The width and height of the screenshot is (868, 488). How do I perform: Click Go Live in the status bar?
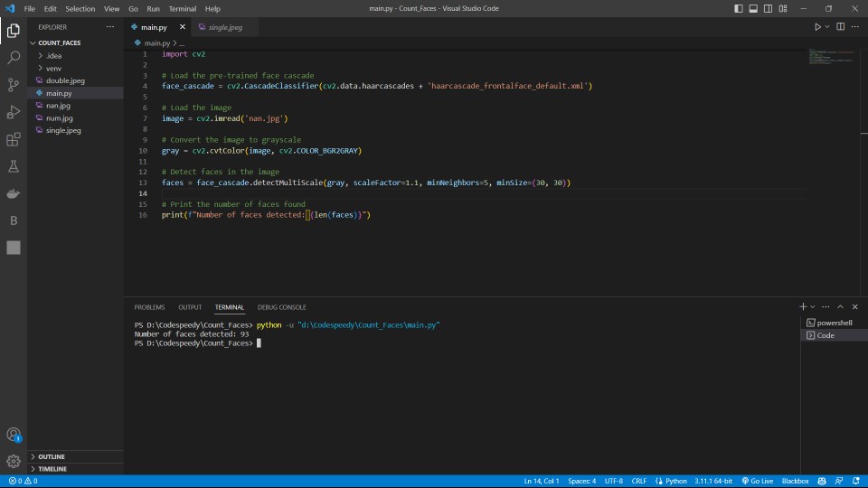pyautogui.click(x=758, y=481)
